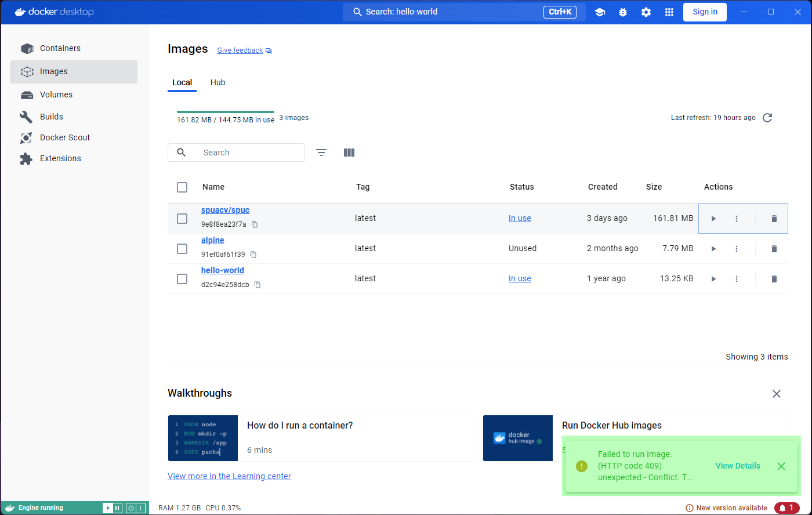Screen dimensions: 812x515
Task: Switch to the Local tab
Action: pos(182,82)
